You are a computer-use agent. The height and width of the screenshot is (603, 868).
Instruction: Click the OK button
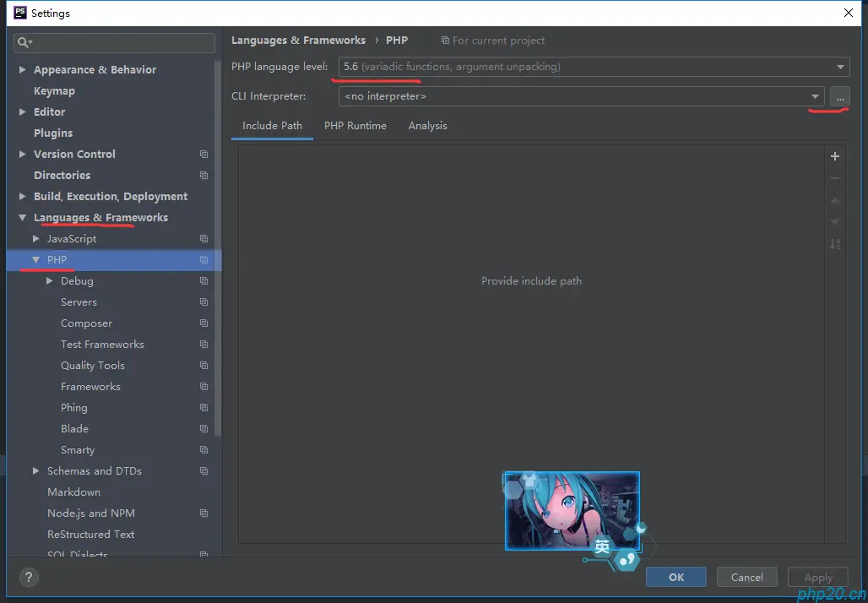click(676, 577)
